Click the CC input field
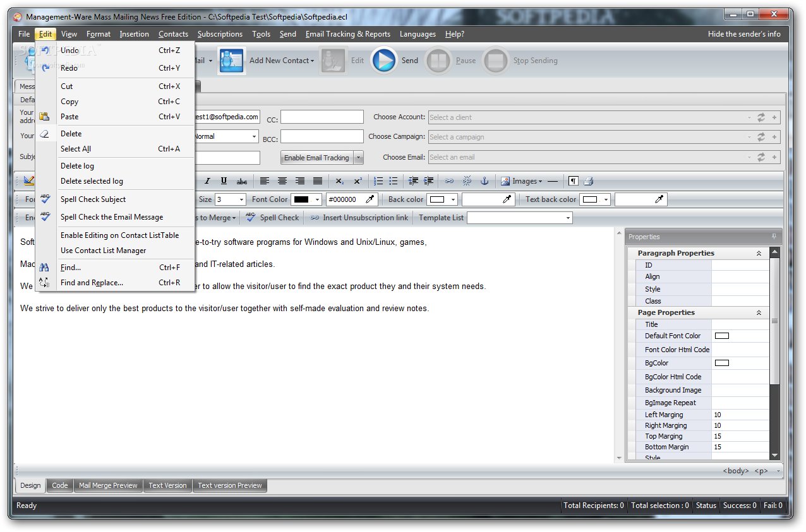The height and width of the screenshot is (532, 806). tap(322, 117)
